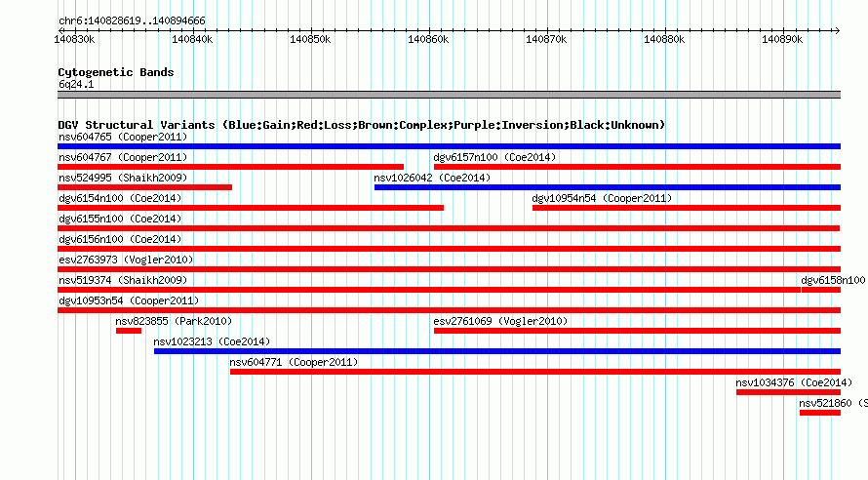This screenshot has height=480, width=868.
Task: Click the nsv1023213 blue gain bar
Action: click(497, 351)
